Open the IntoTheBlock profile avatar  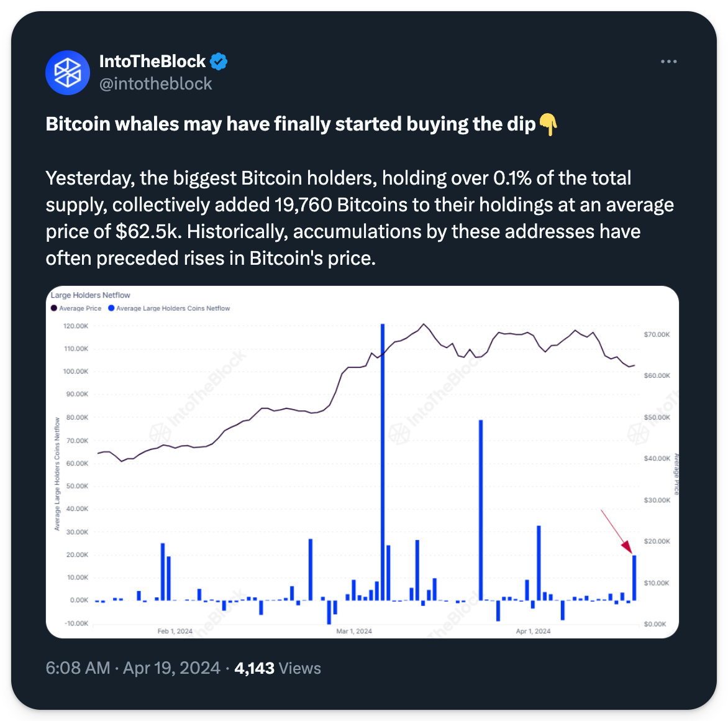coord(68,73)
